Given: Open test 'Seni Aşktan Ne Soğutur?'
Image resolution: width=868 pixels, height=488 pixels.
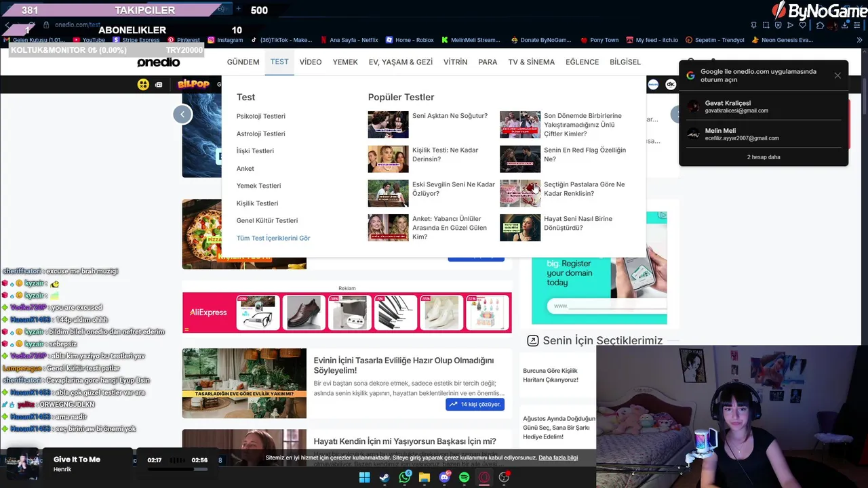Looking at the screenshot, I should [450, 116].
